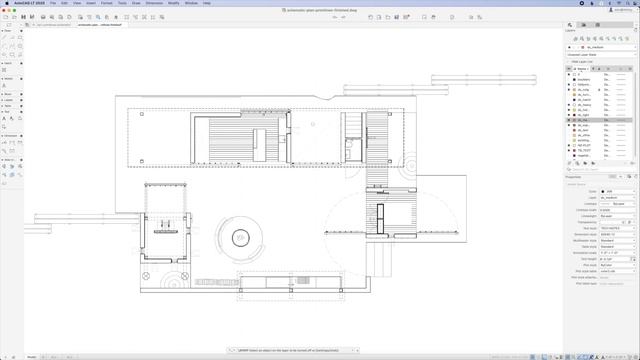The height and width of the screenshot is (360, 640).
Task: Open the Layers tab of right panel
Action: coord(570,25)
